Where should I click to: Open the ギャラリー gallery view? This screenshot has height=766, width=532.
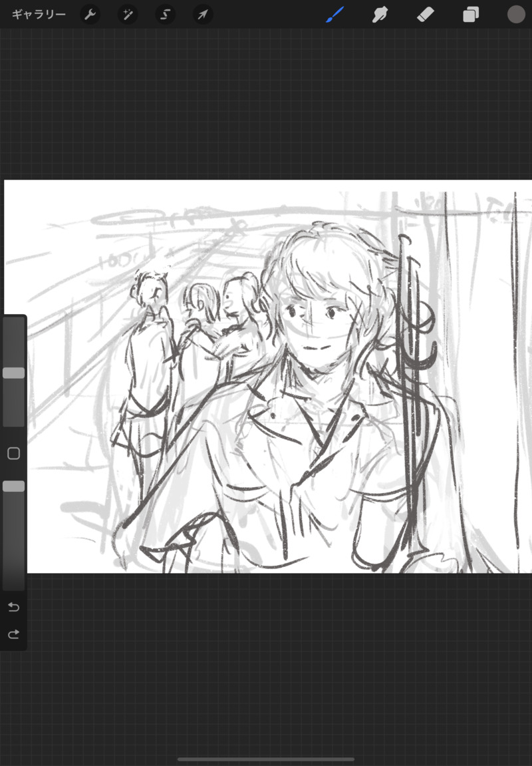pos(39,15)
